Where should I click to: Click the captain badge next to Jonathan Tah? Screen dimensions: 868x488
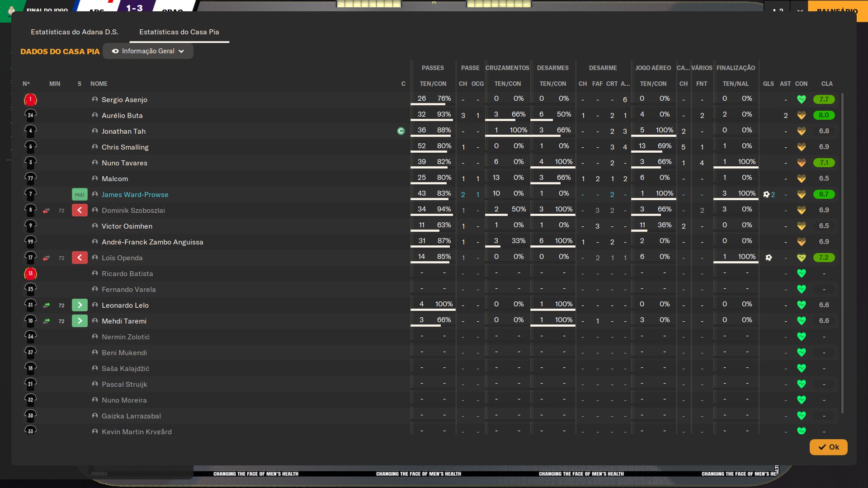[x=401, y=131]
